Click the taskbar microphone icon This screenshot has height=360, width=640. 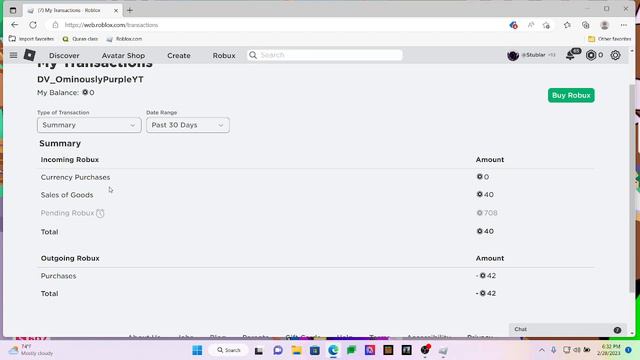click(x=553, y=350)
